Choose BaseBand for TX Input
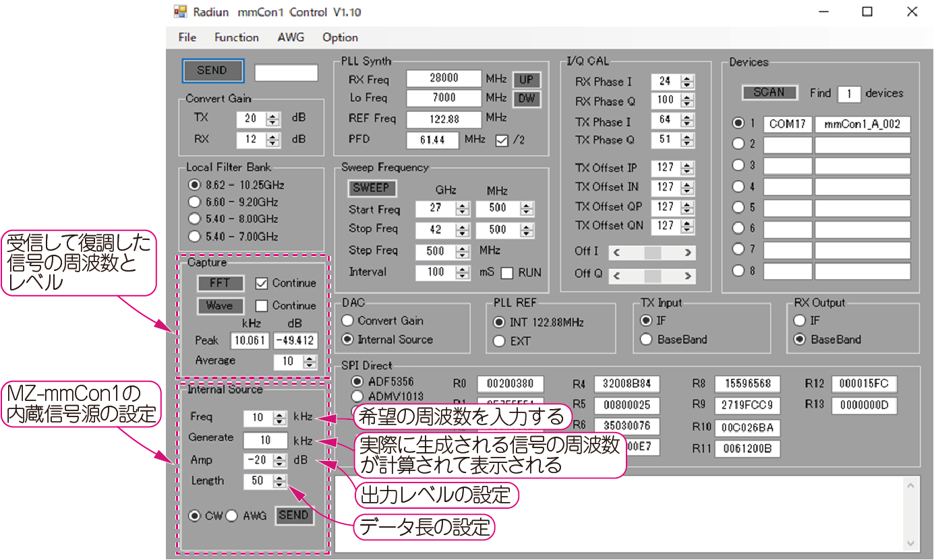This screenshot has height=560, width=934. (x=645, y=340)
